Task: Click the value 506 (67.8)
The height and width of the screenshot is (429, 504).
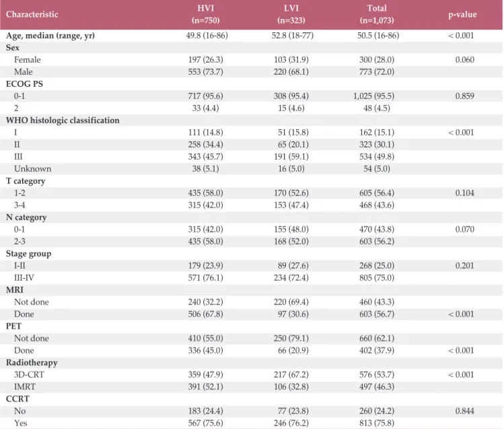Action: click(206, 315)
